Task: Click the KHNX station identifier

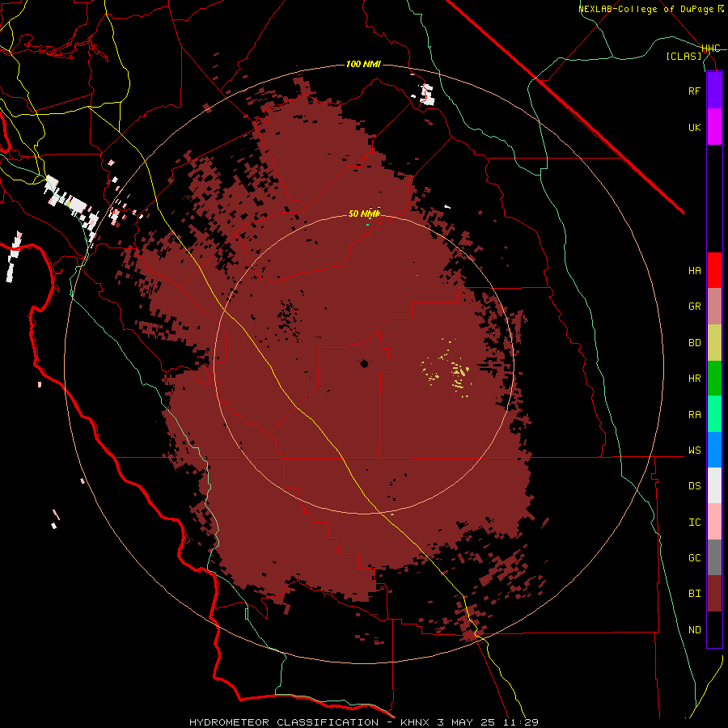Action: click(x=415, y=722)
